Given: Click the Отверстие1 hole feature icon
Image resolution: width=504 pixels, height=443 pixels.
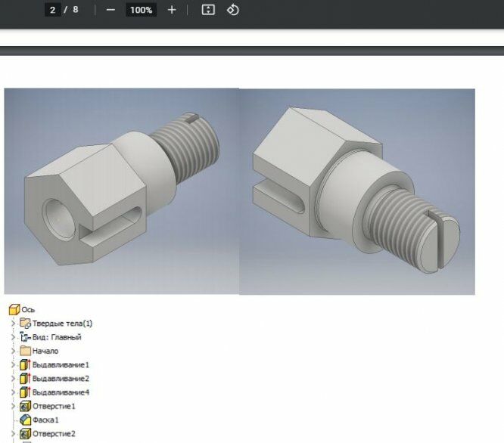Looking at the screenshot, I should point(25,406).
